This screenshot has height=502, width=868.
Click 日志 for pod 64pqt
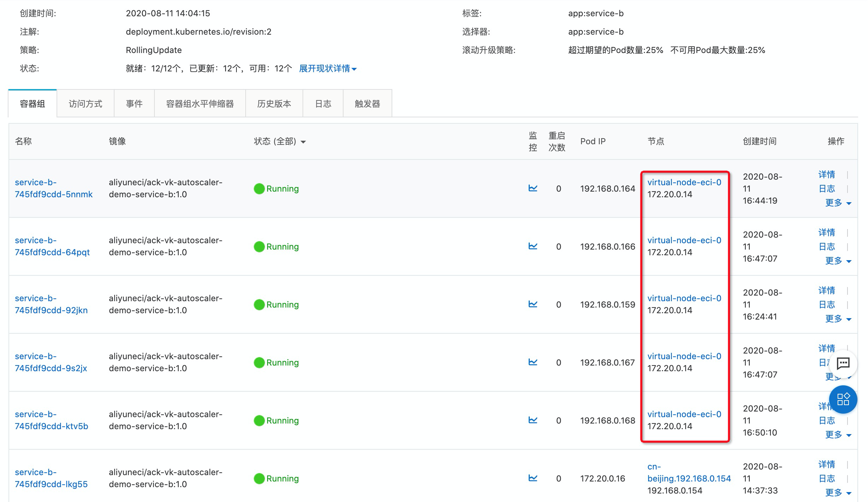pos(827,246)
